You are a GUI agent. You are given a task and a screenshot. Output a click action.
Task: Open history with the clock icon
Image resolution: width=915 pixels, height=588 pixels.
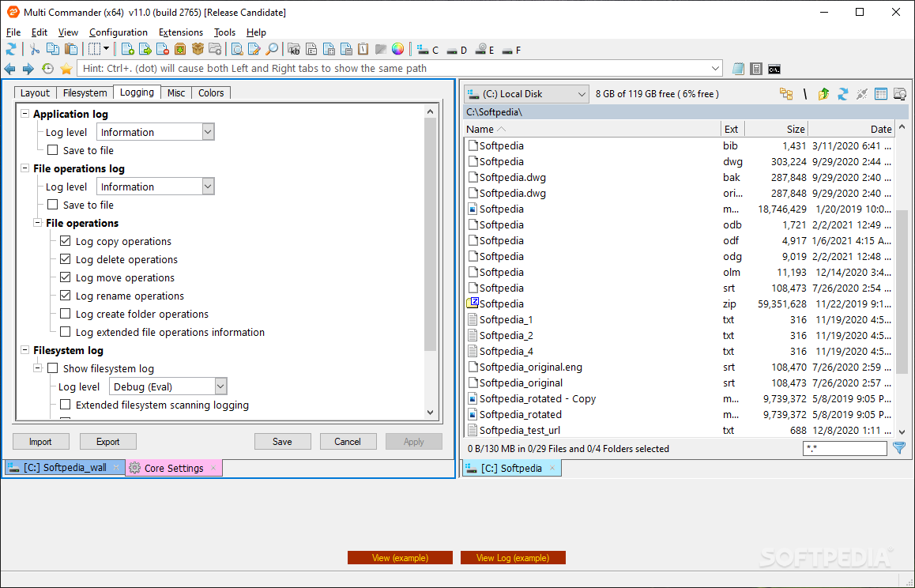[48, 69]
